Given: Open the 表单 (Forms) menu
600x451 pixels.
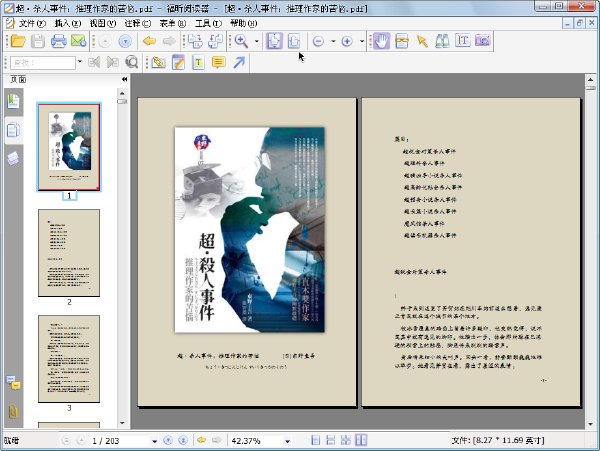Looking at the screenshot, I should tap(173, 23).
